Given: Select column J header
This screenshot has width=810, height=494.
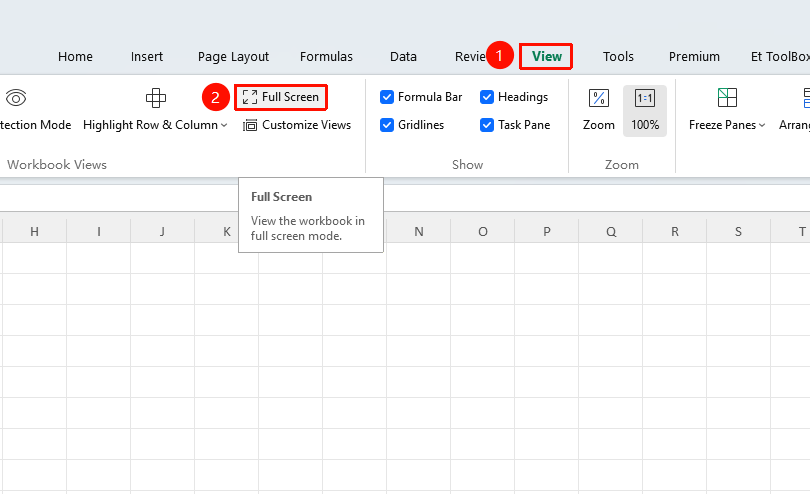Looking at the screenshot, I should point(163,231).
